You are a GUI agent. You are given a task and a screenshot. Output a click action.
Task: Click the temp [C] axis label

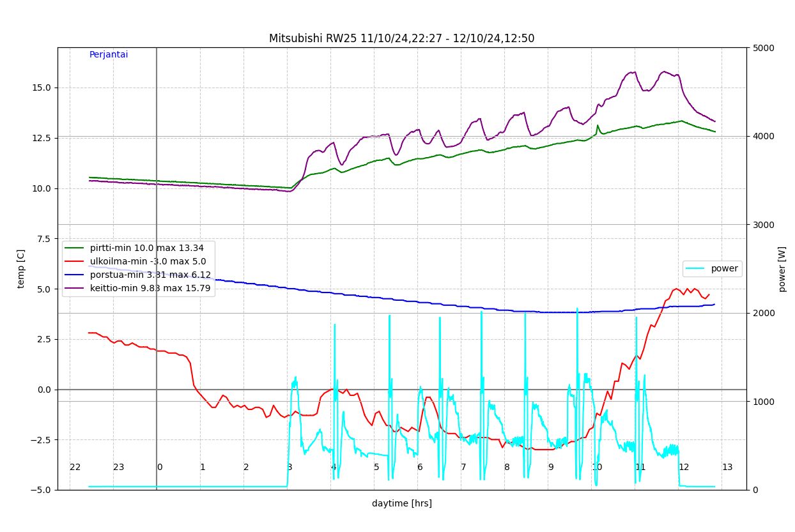(x=21, y=268)
